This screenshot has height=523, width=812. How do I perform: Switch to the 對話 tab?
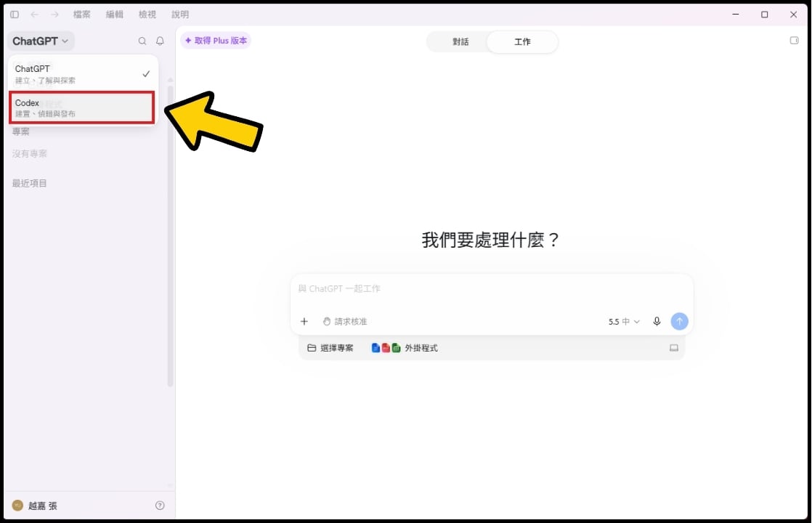(x=460, y=41)
